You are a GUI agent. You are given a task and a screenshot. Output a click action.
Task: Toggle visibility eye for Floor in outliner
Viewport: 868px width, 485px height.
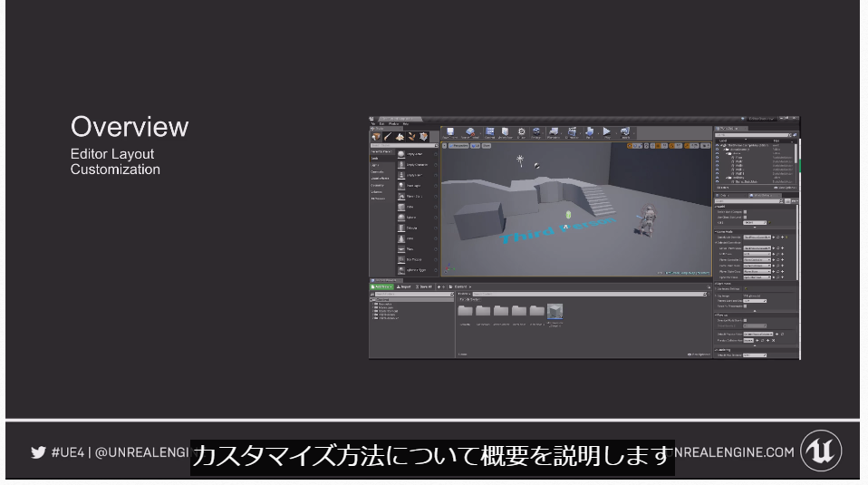pos(717,157)
